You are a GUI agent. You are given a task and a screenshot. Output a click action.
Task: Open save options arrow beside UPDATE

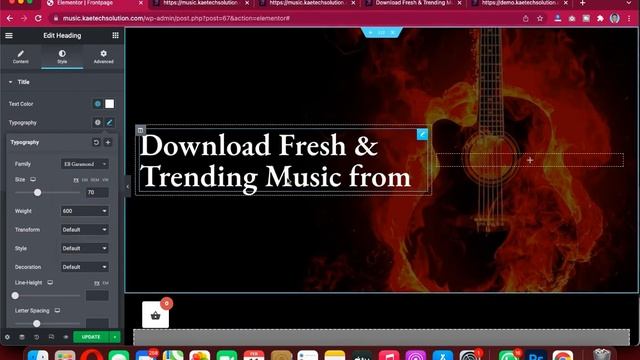click(115, 337)
